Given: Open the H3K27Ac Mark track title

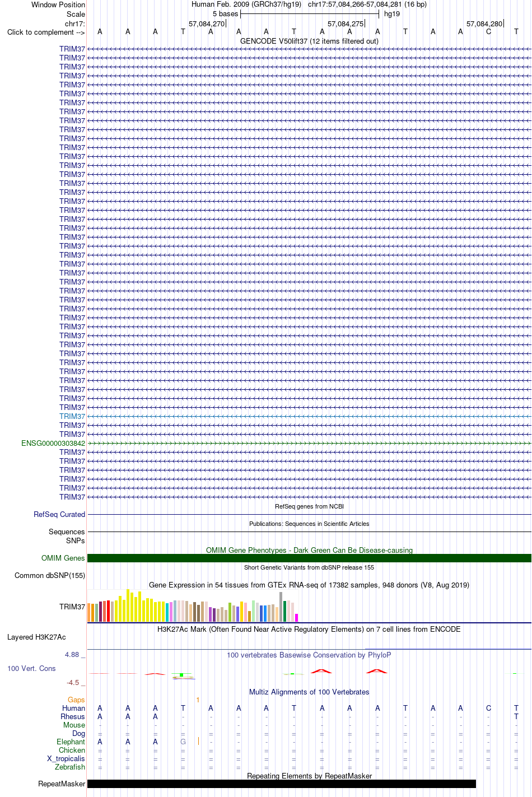Looking at the screenshot, I should 309,629.
